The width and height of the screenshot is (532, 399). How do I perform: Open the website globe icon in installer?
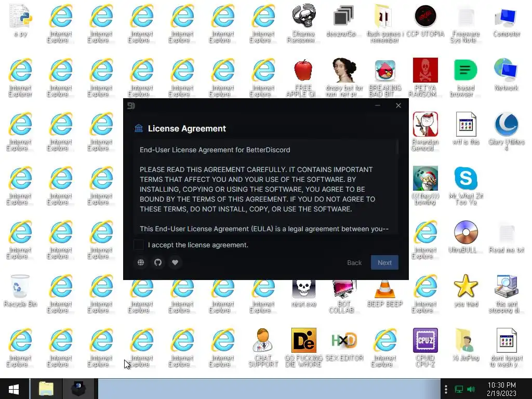(141, 262)
